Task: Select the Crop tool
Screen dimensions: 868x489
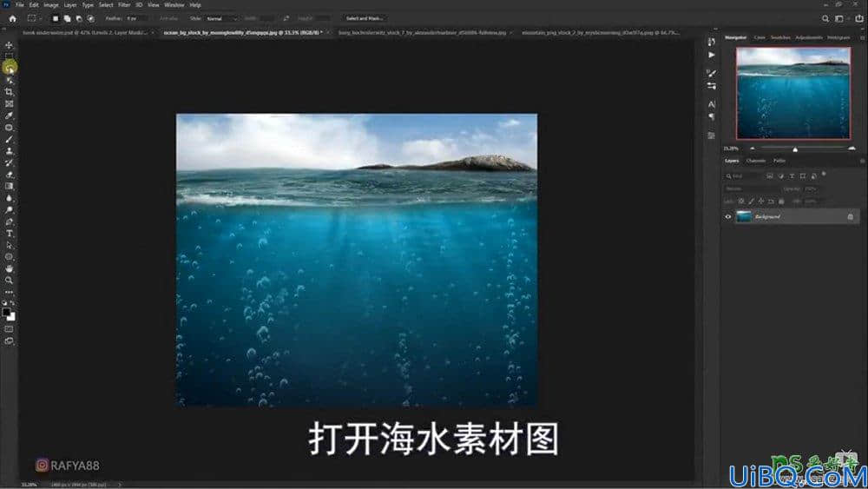Action: [9, 92]
